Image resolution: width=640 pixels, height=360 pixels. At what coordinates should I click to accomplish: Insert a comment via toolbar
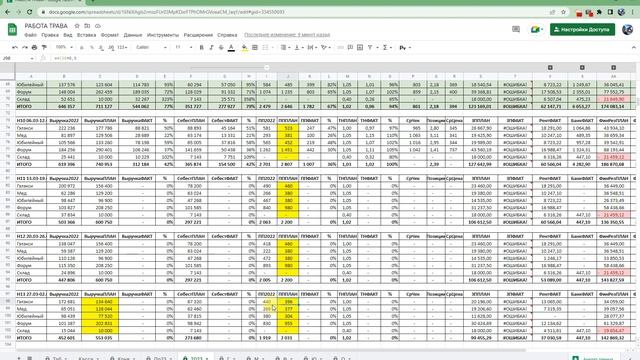point(350,48)
